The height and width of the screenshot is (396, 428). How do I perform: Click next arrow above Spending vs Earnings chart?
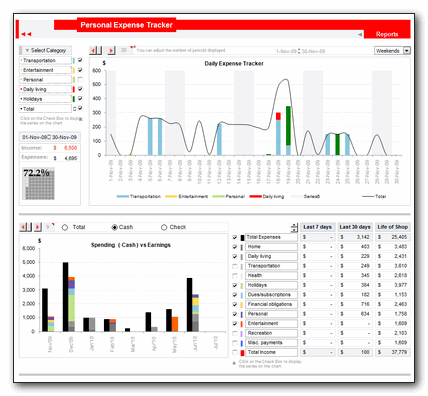[38, 227]
